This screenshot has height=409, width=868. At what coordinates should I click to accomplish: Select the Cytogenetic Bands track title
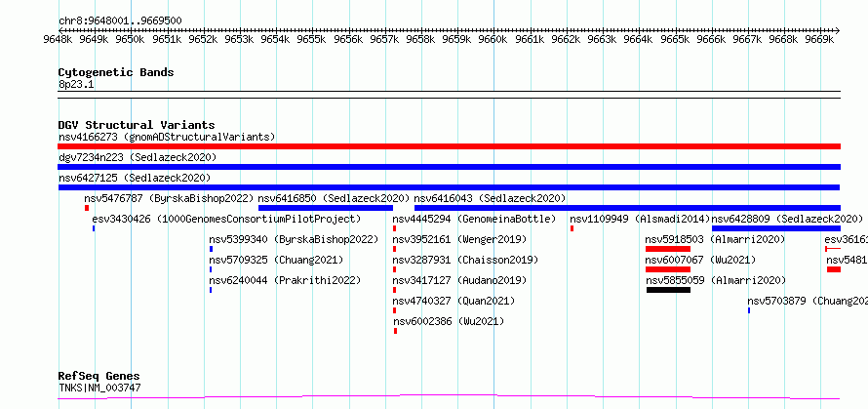coord(116,72)
